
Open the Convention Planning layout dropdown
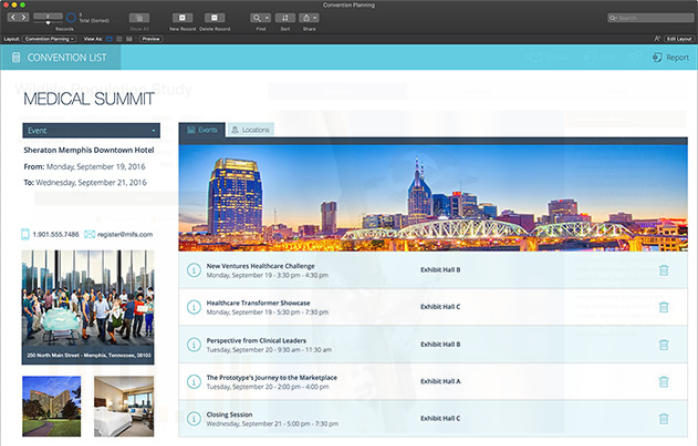tap(49, 39)
